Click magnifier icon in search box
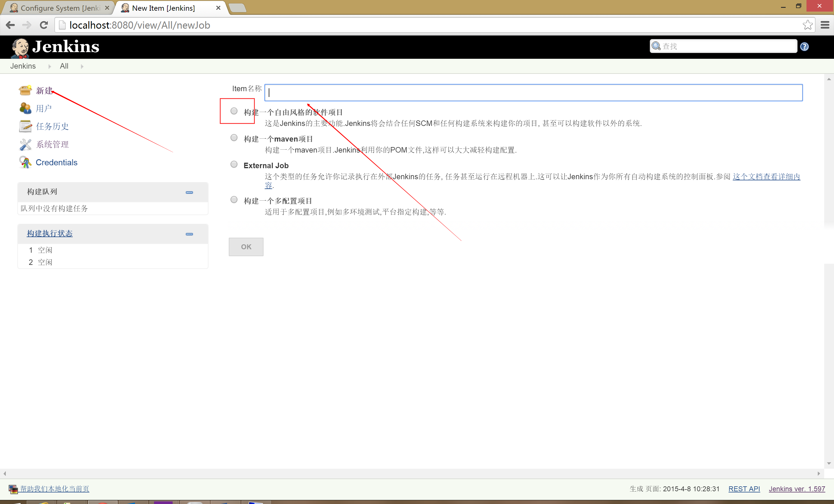Screen dimensions: 834x504 [x=656, y=46]
